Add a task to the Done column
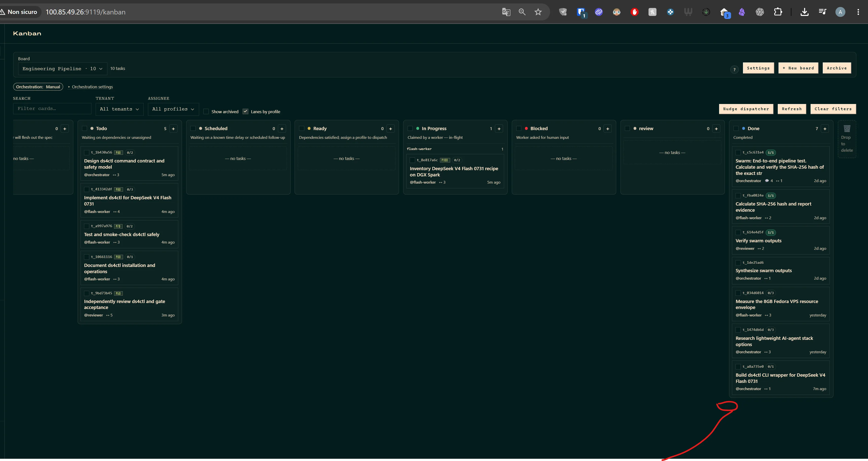This screenshot has height=461, width=868. (825, 128)
